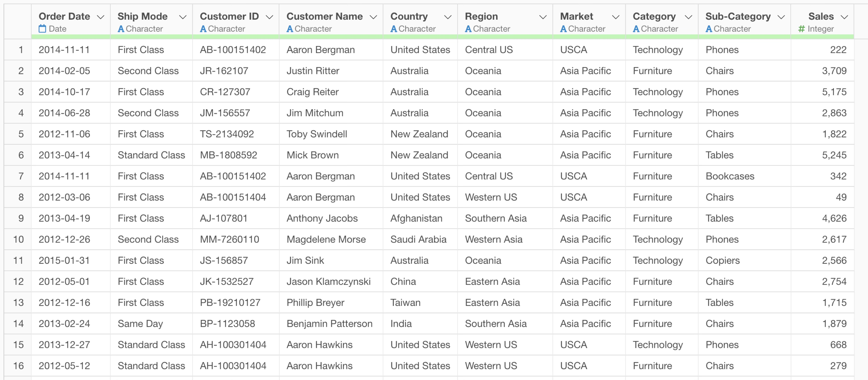Click the Jason Klamczynski customer name cell
This screenshot has height=380, width=868.
coord(328,281)
